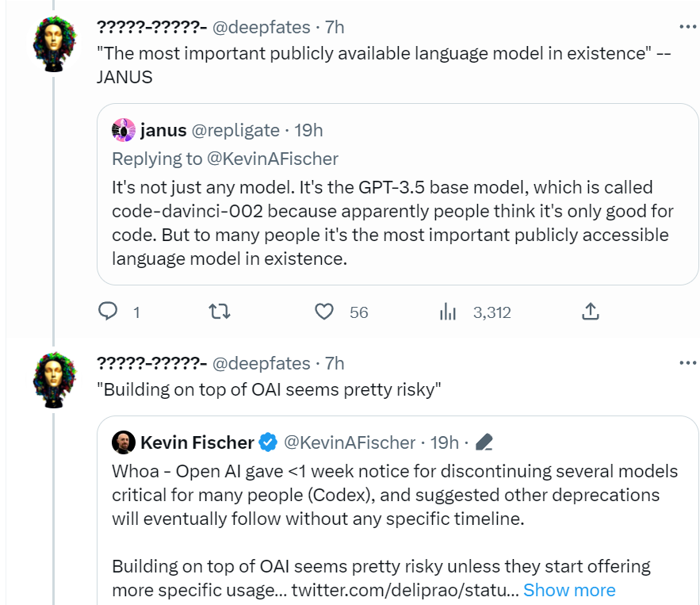Image resolution: width=700 pixels, height=605 pixels.
Task: Open the quoted janus tweet about code-davinci-002
Action: click(397, 194)
